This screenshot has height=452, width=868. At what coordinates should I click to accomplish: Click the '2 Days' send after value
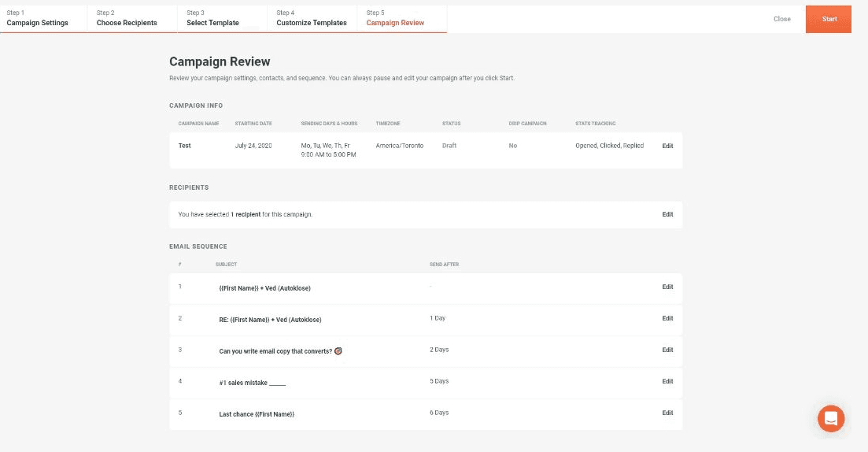click(439, 350)
